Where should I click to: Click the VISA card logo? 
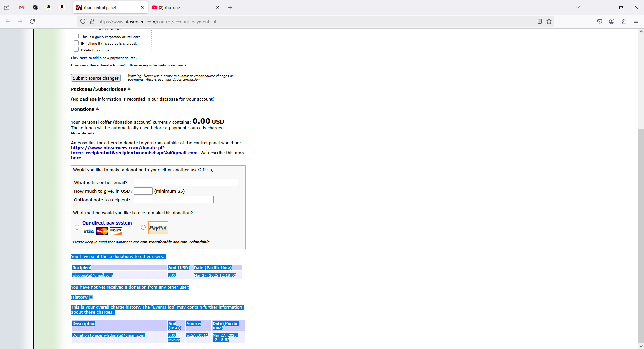tap(89, 231)
